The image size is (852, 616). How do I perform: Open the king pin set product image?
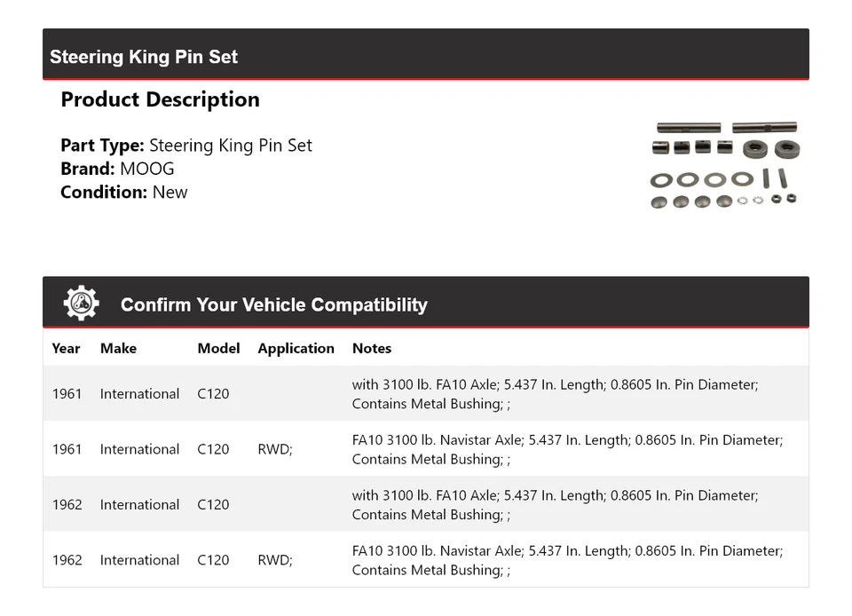click(x=725, y=166)
